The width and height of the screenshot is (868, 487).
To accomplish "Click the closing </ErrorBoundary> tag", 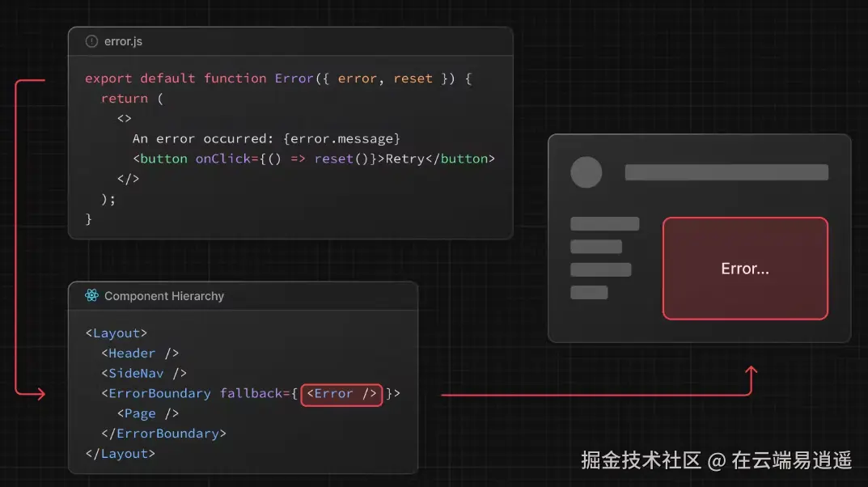I will tap(164, 434).
